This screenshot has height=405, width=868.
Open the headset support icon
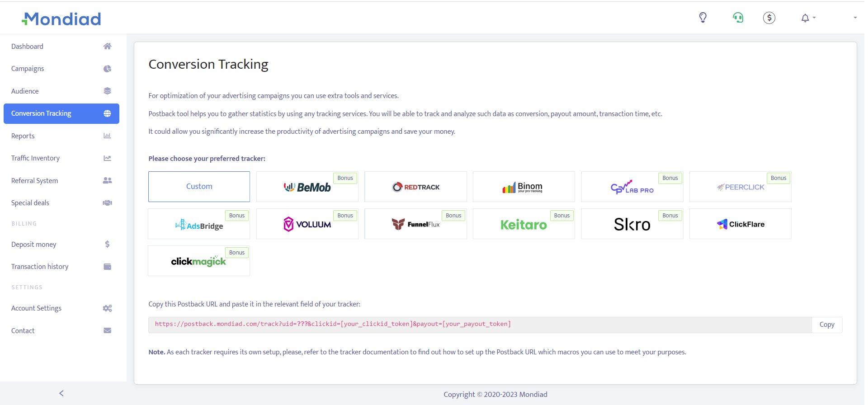(738, 18)
